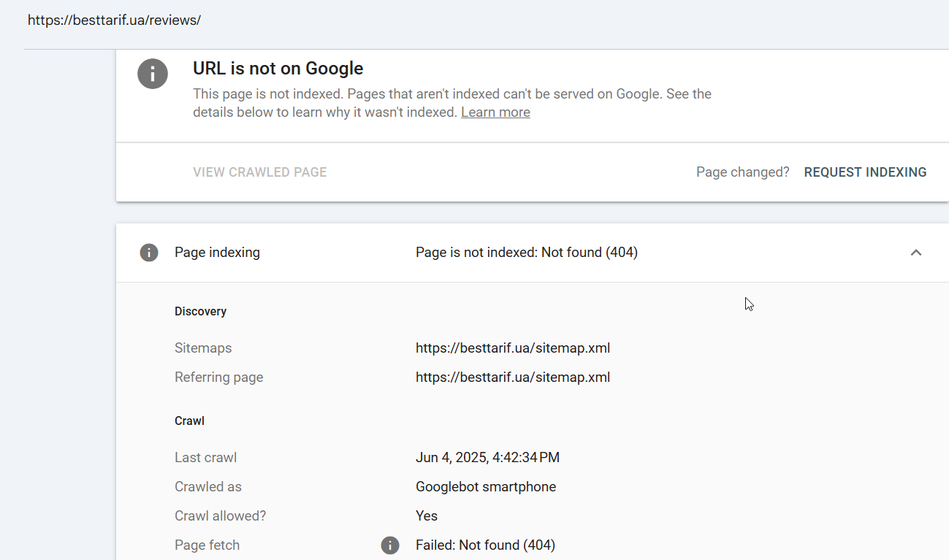Click the Discovery section heading

200,312
